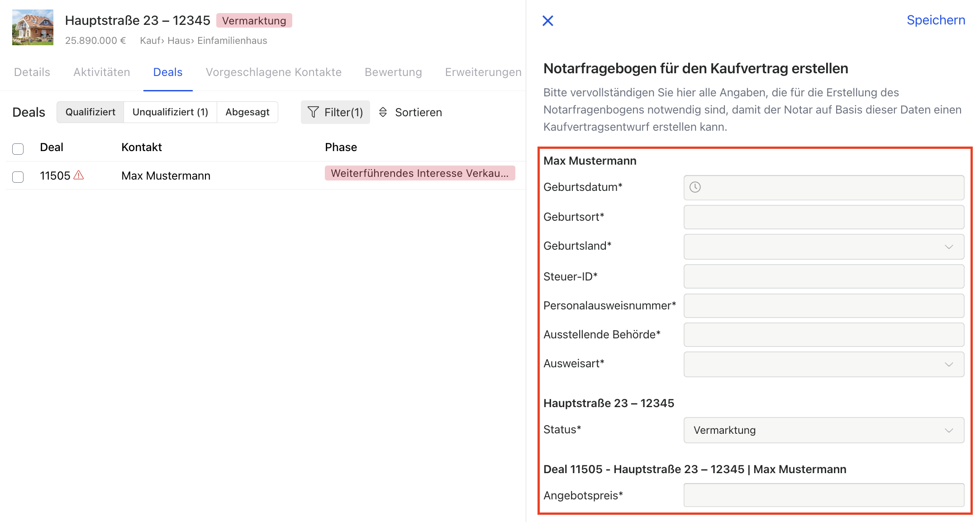Focus the Angebotspreis input field
This screenshot has height=522, width=980.
(x=823, y=495)
